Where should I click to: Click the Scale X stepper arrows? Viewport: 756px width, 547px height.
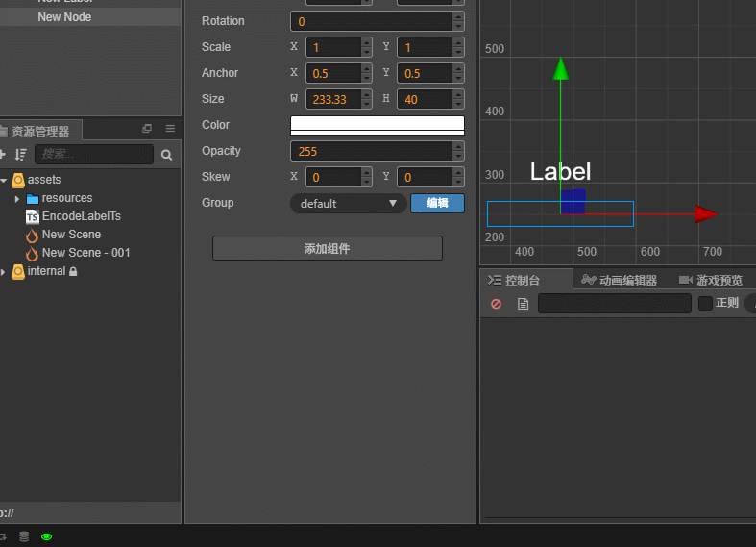coord(366,47)
